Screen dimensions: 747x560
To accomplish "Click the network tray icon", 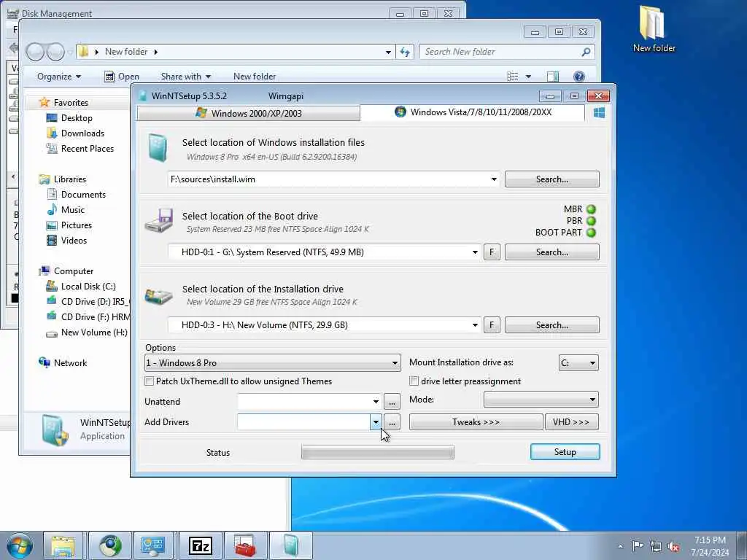I will (x=656, y=546).
